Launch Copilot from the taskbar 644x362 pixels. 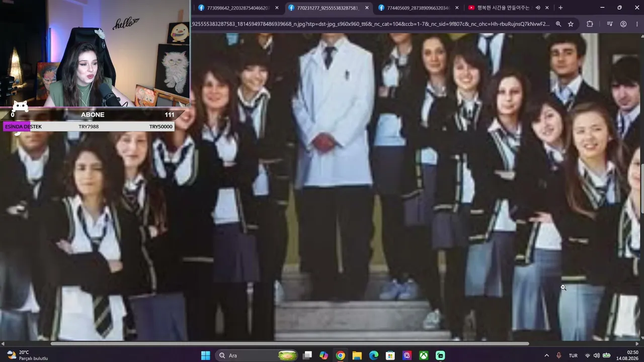[x=324, y=355]
